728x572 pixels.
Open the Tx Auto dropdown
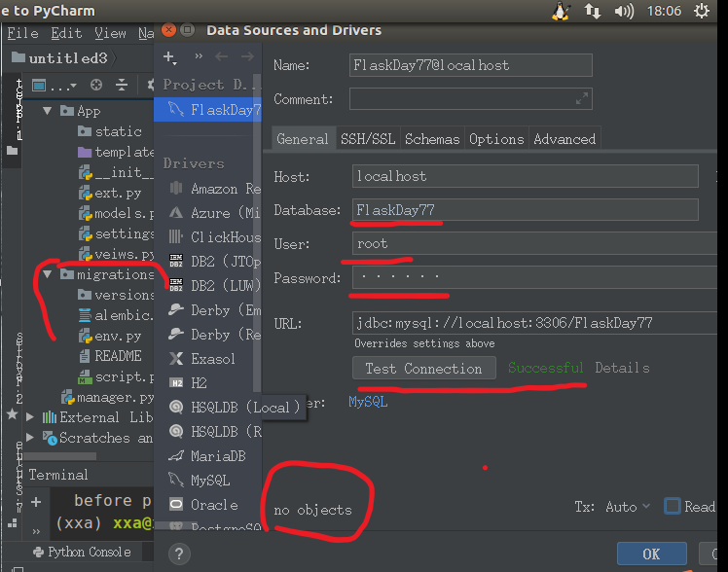click(x=628, y=507)
